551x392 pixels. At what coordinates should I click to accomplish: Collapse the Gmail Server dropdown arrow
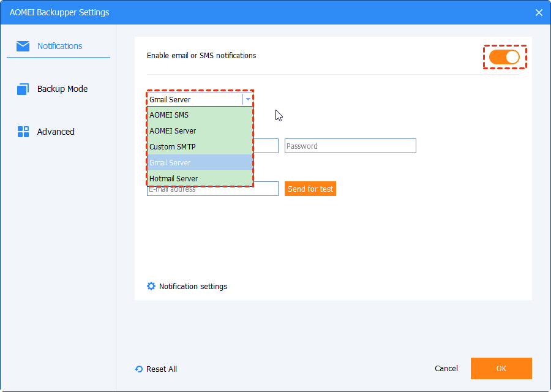pos(248,99)
